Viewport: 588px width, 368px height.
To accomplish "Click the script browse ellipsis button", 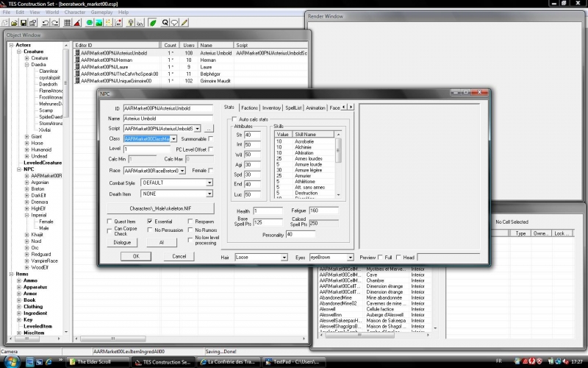I will [209, 128].
